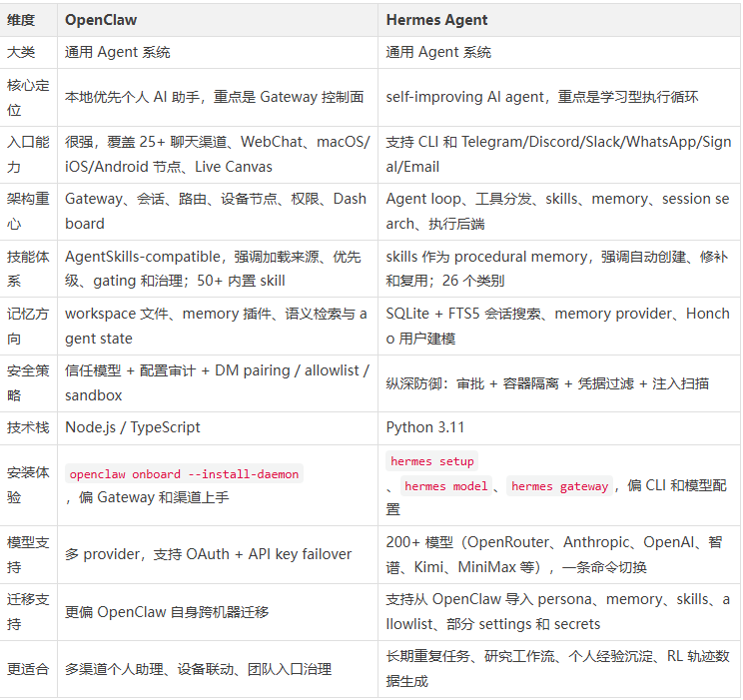743x700 pixels.
Task: Click the hermes model code snippet
Action: [x=445, y=486]
